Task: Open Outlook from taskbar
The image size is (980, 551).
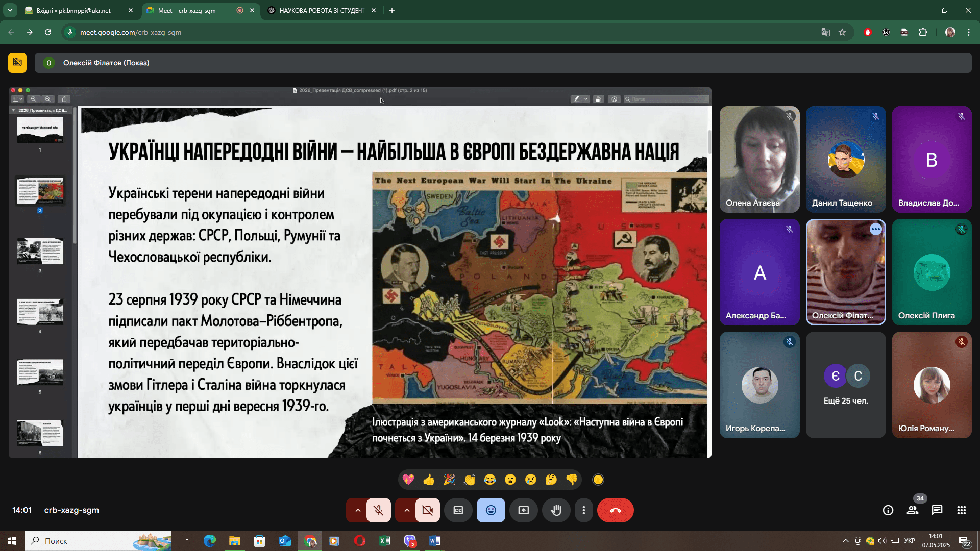Action: (x=284, y=541)
